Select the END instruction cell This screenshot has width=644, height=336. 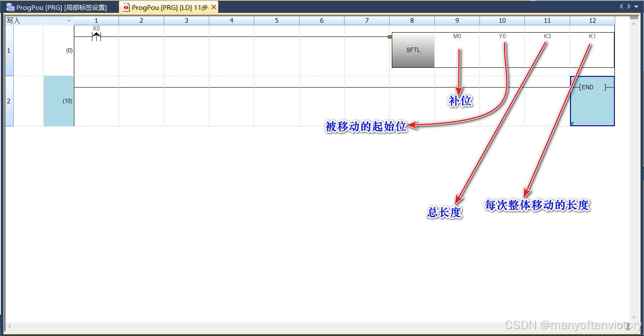coord(592,101)
